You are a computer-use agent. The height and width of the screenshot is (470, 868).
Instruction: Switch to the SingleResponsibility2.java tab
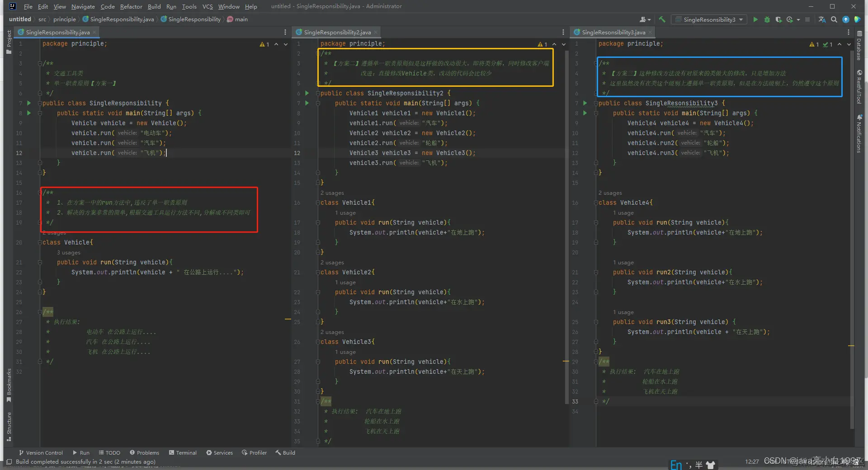[337, 32]
